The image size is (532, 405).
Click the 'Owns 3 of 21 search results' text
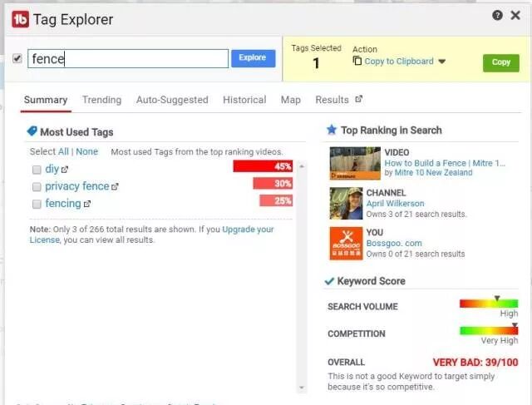tap(416, 215)
